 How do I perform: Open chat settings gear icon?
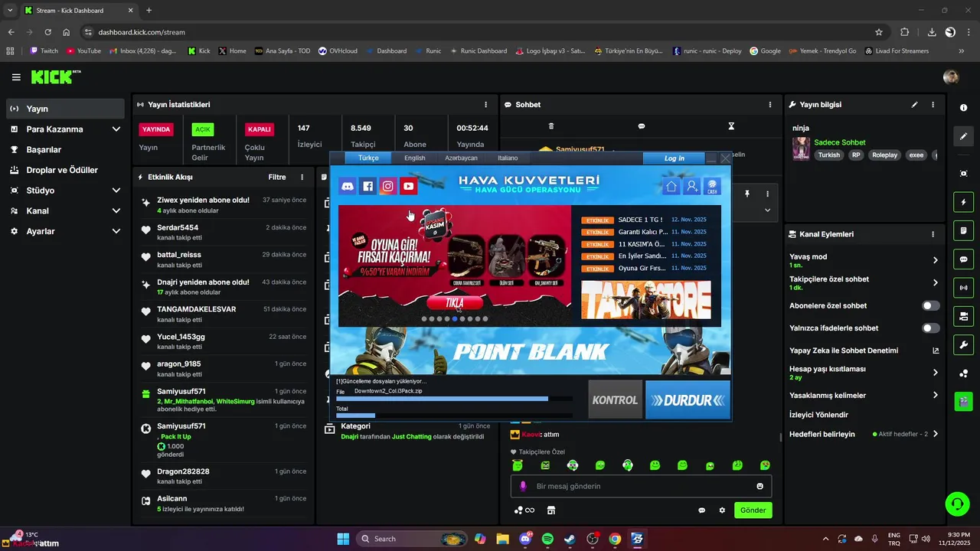pos(722,510)
